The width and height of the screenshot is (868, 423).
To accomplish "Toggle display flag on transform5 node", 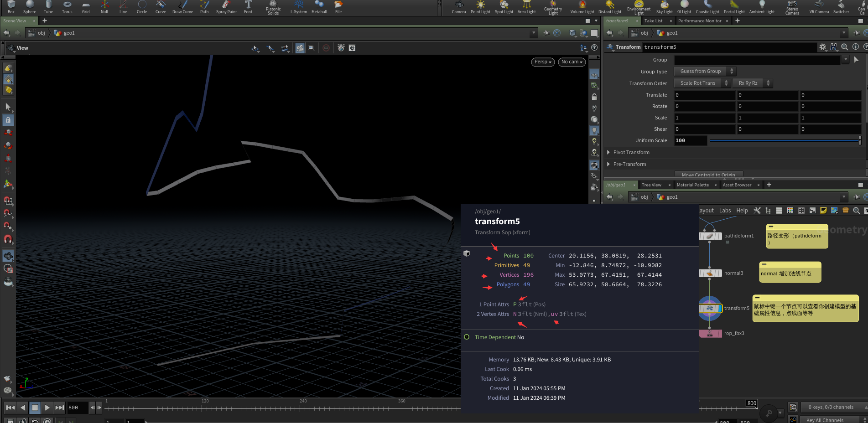I will click(x=720, y=309).
